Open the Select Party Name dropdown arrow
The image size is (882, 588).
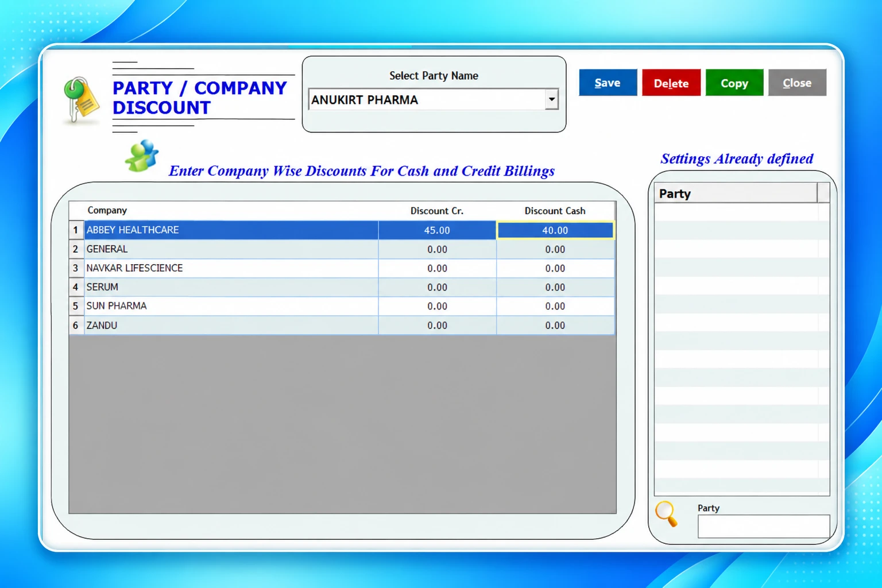[551, 99]
